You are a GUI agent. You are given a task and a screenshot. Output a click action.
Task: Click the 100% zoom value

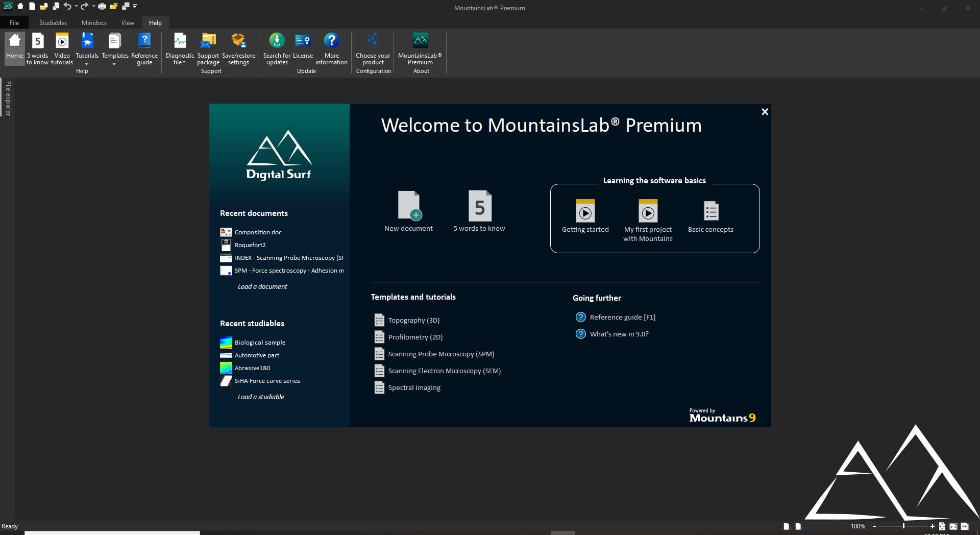pos(858,526)
